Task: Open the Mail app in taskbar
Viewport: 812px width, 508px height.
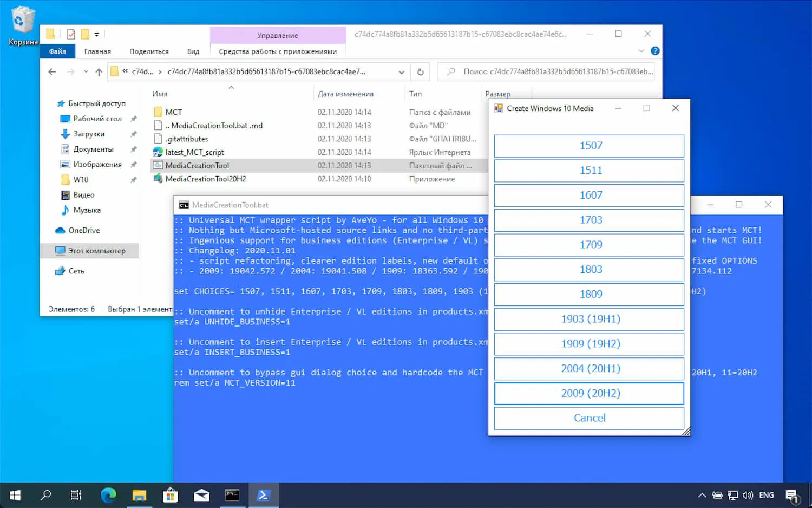Action: tap(201, 495)
